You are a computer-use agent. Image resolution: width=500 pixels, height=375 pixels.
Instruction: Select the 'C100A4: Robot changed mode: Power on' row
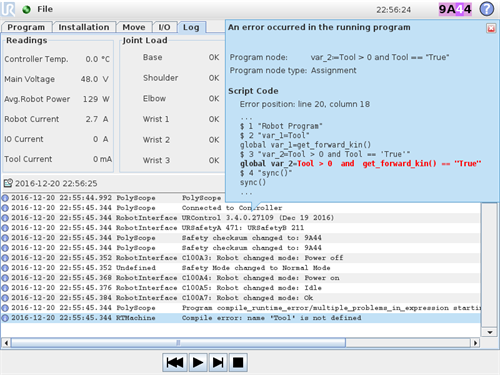pyautogui.click(x=240, y=278)
